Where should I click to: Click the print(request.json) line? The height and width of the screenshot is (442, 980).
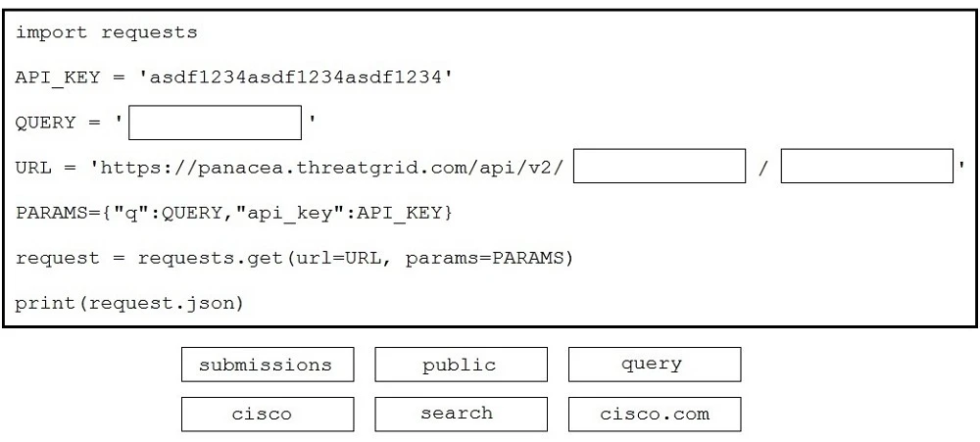click(128, 303)
